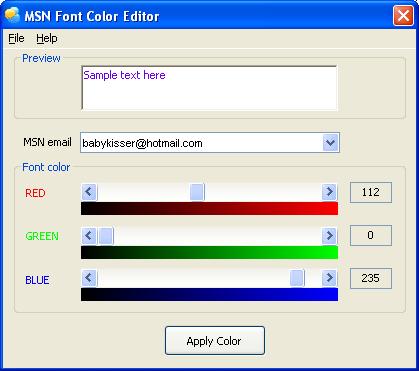Click the RED slider left arrow
The height and width of the screenshot is (371, 419).
tap(89, 192)
